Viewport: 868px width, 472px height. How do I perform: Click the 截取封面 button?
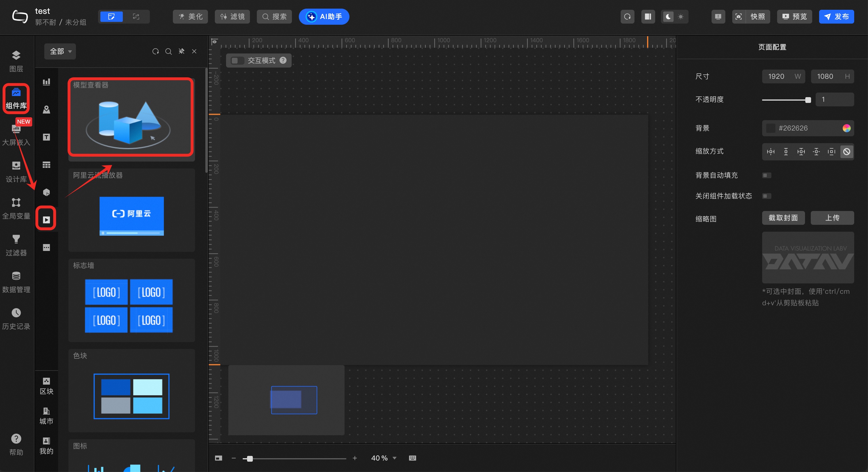pyautogui.click(x=783, y=218)
